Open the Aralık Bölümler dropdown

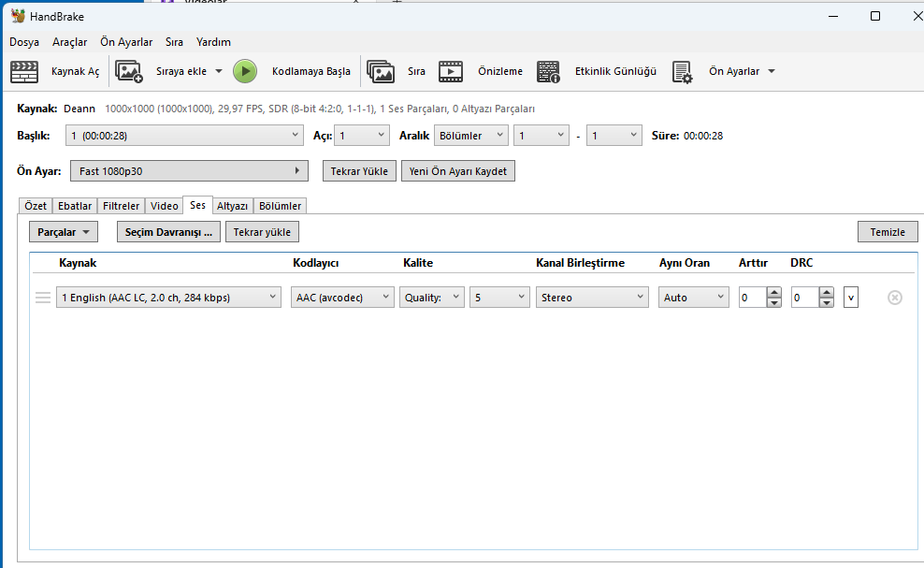[470, 136]
